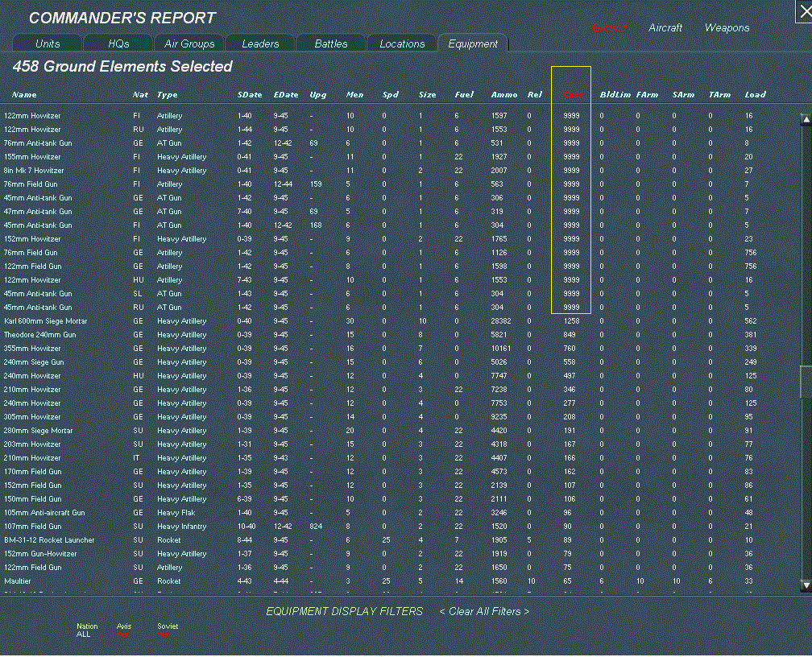Close the Commander's Report window
Screen dimensions: 812x657
(x=804, y=11)
